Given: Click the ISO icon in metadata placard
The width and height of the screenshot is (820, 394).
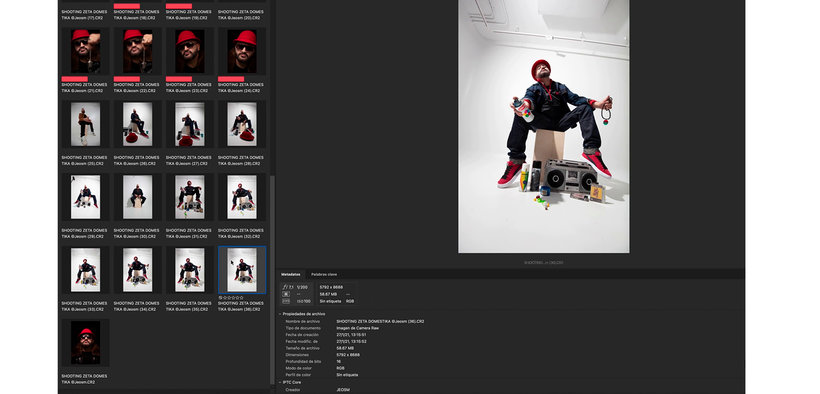Looking at the screenshot, I should pos(286,301).
